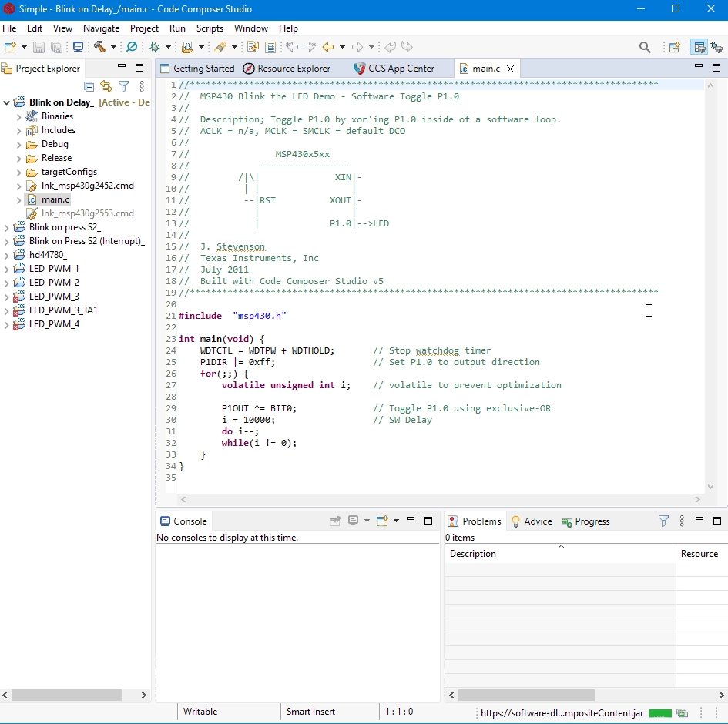The width and height of the screenshot is (728, 724).
Task: Open the New wizard dropdown arrow
Action: (24, 47)
